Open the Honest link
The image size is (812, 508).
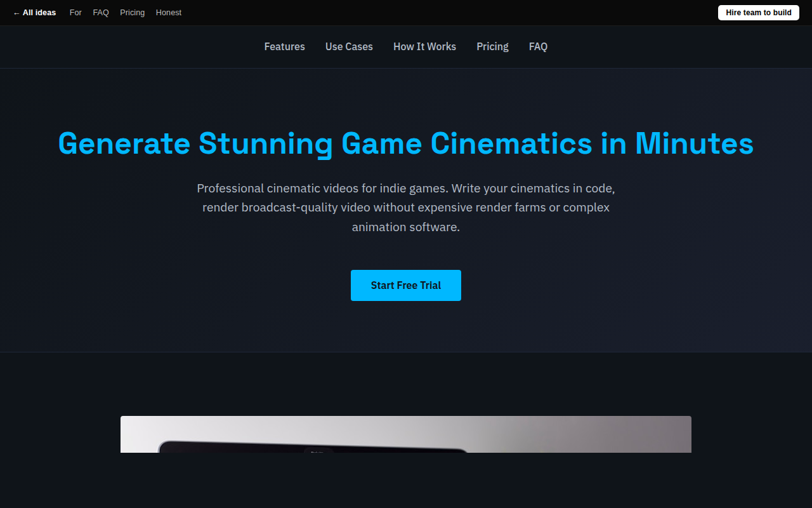pos(169,13)
